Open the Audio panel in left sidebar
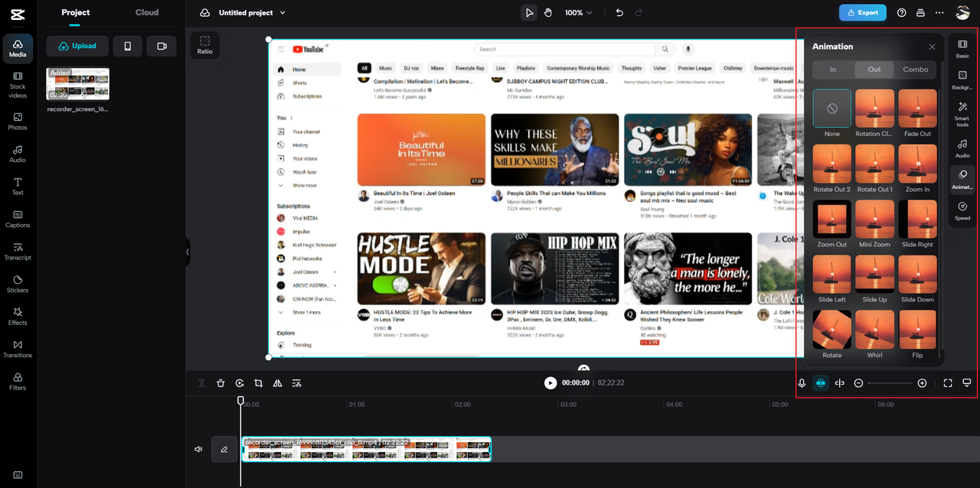Image resolution: width=980 pixels, height=488 pixels. (18, 154)
